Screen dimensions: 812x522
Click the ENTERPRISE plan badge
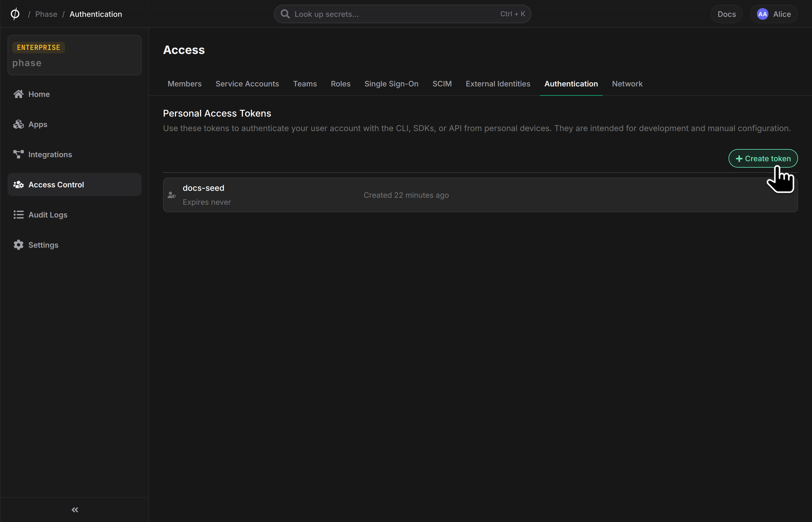[x=38, y=48]
